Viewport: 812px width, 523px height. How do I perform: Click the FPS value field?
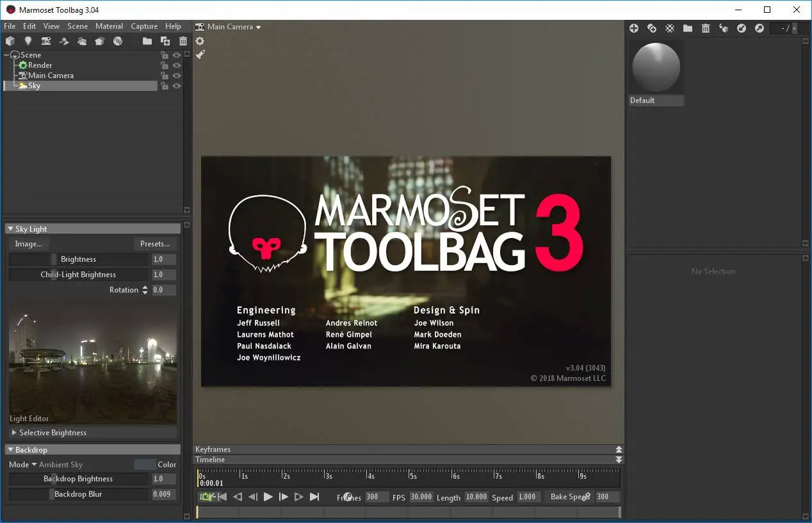click(421, 497)
